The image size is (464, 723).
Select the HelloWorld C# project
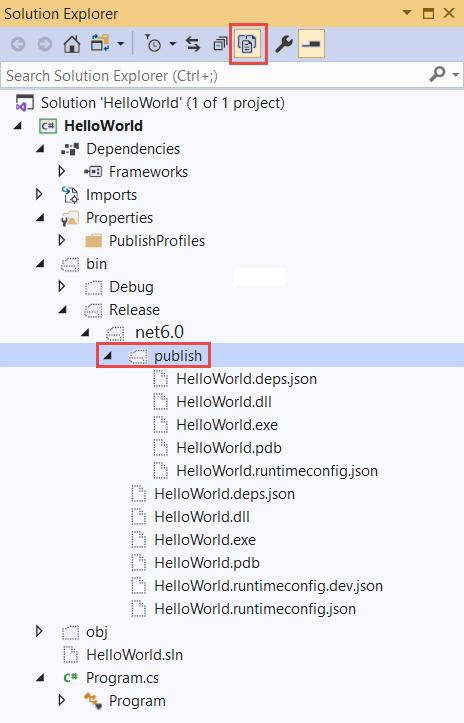coord(103,126)
